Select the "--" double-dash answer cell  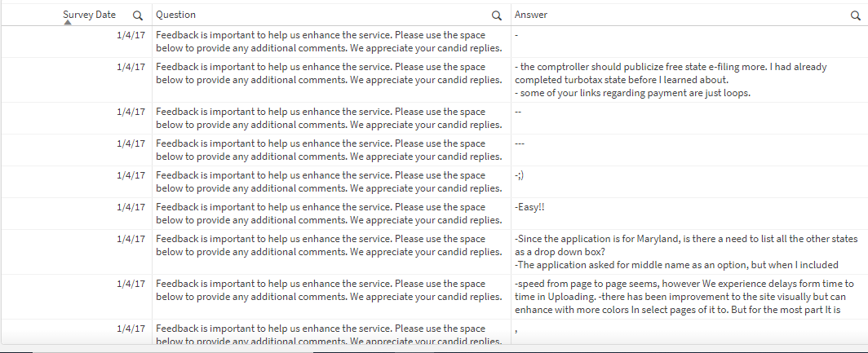point(518,112)
